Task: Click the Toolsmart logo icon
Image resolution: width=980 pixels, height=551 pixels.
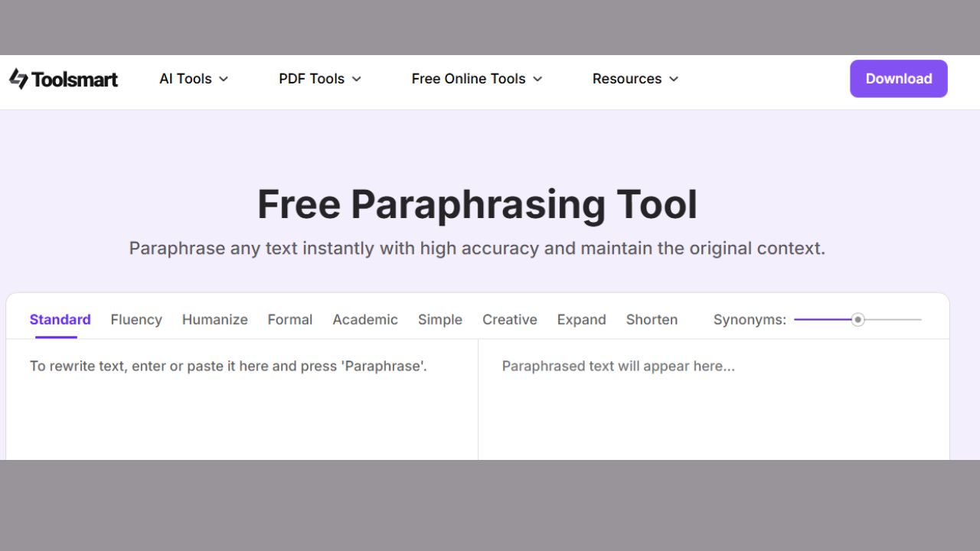Action: 16,78
